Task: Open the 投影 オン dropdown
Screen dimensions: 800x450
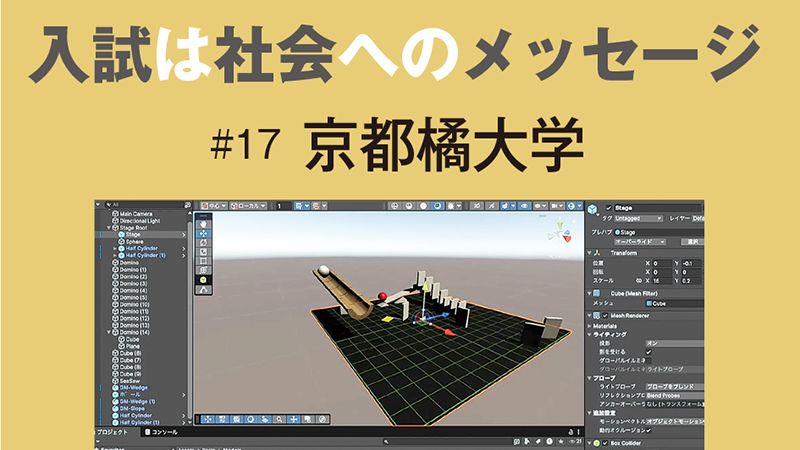Action: point(674,343)
